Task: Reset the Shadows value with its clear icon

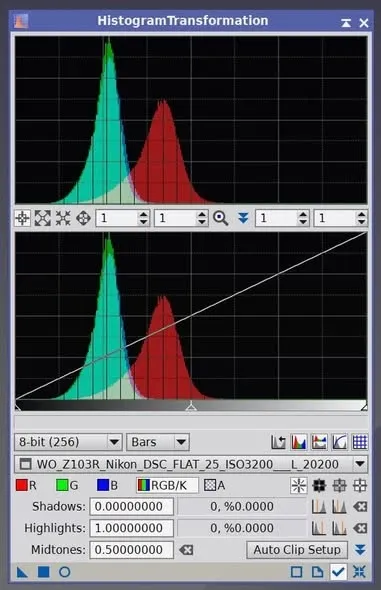Action: 360,506
